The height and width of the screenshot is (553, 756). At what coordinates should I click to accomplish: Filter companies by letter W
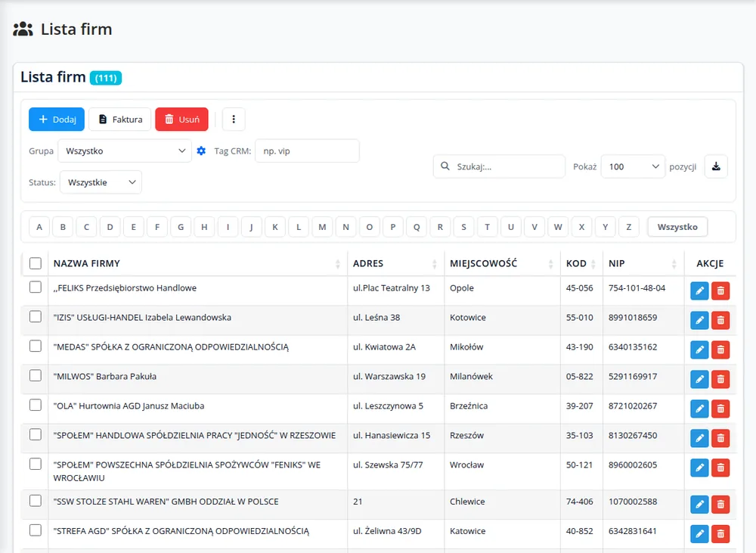click(558, 227)
